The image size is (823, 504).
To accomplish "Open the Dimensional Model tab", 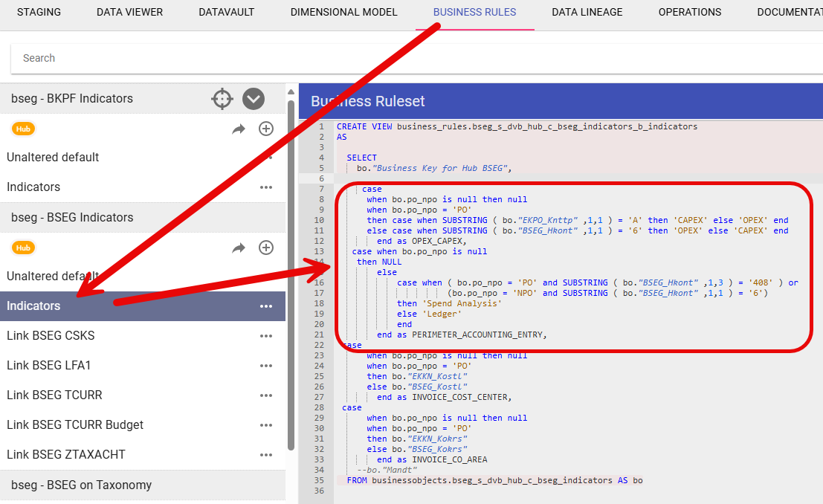I will (x=343, y=13).
